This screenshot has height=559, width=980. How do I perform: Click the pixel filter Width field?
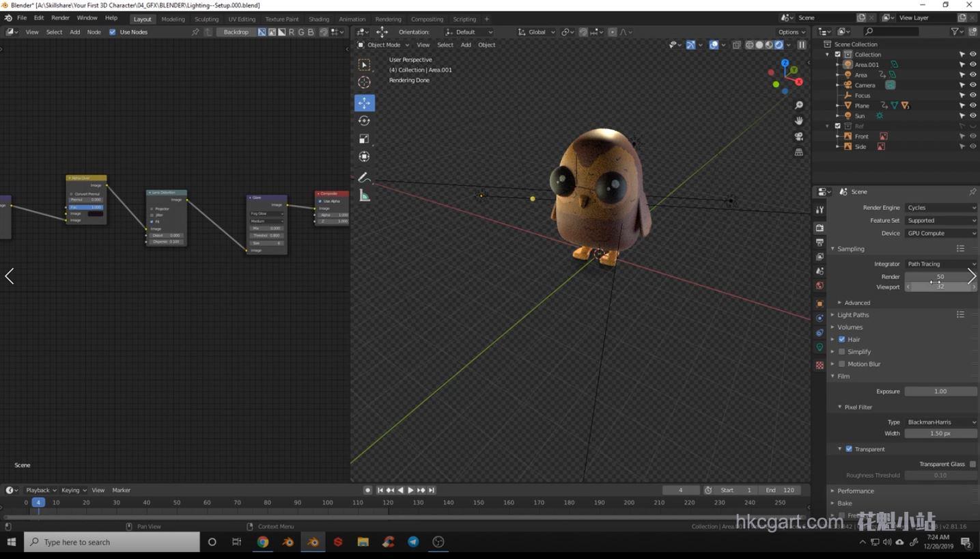click(940, 433)
